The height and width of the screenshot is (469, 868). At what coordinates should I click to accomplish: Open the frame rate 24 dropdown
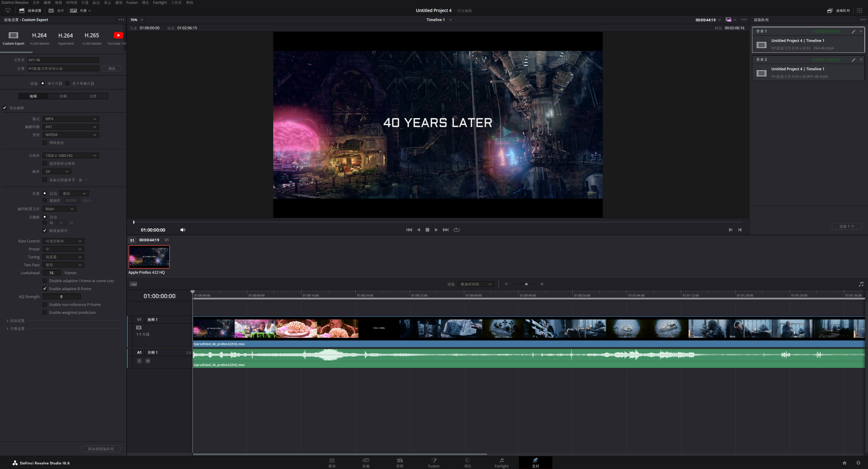pyautogui.click(x=57, y=172)
